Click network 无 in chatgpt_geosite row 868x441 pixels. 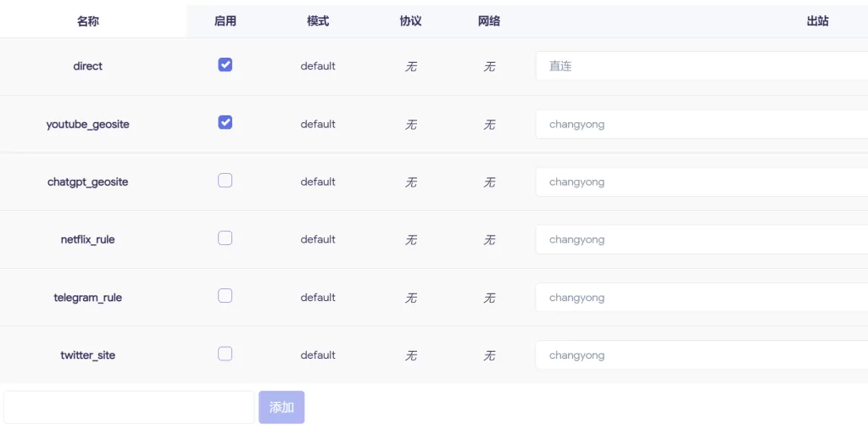[x=489, y=182]
